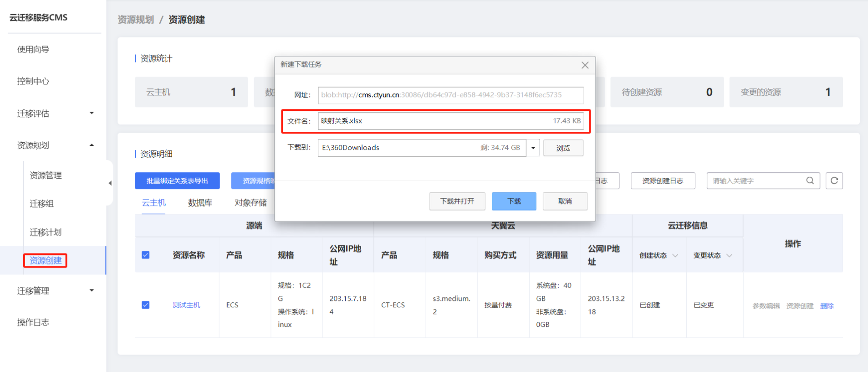This screenshot has height=372, width=868.
Task: Click the 资源创建日志 button
Action: click(x=663, y=181)
